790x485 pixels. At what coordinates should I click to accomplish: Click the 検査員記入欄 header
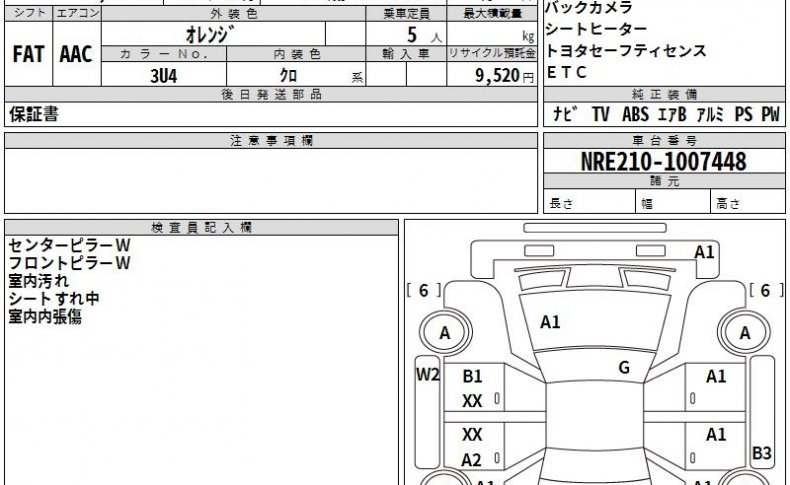[x=202, y=228]
